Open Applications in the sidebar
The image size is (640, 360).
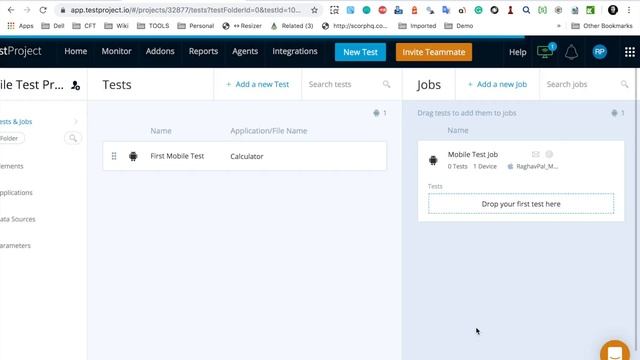pos(16,193)
